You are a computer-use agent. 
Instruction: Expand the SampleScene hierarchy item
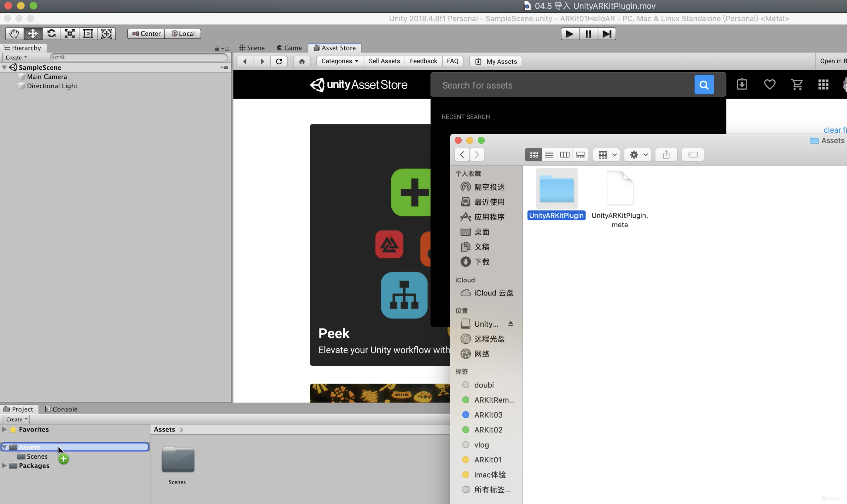coord(4,67)
